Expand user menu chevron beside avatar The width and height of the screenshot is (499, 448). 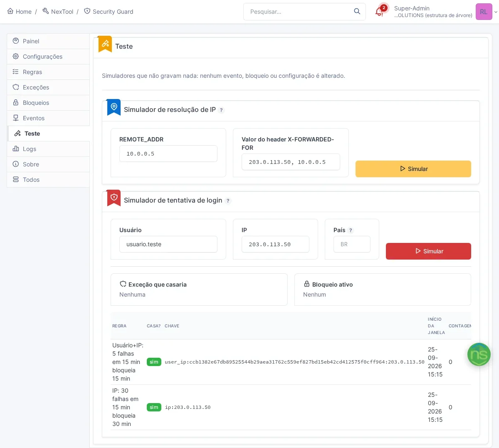(496, 12)
